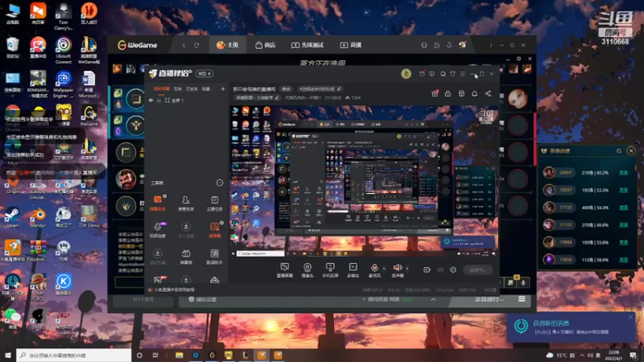Go back with WeGame's back arrow
Screen dimensions: 644x362
tap(184, 45)
